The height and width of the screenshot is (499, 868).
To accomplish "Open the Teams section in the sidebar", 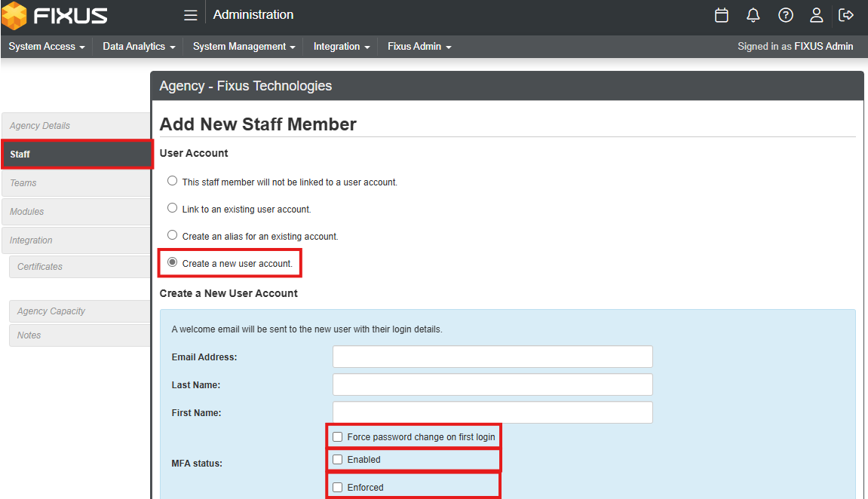I will click(23, 182).
